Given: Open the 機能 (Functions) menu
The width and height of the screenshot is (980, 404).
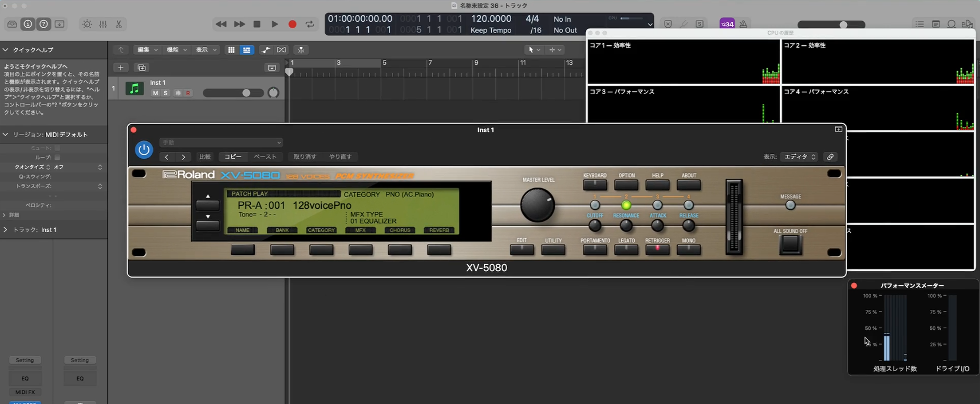Looking at the screenshot, I should tap(176, 50).
